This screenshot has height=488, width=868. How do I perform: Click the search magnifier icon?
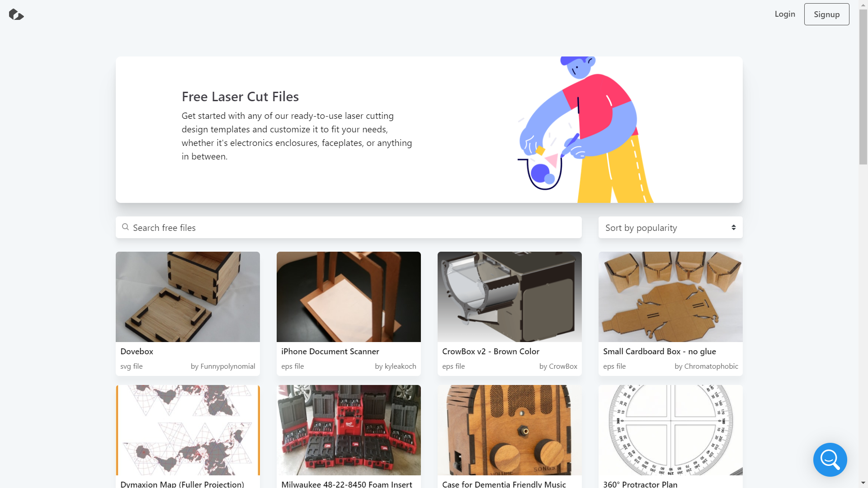click(x=125, y=227)
